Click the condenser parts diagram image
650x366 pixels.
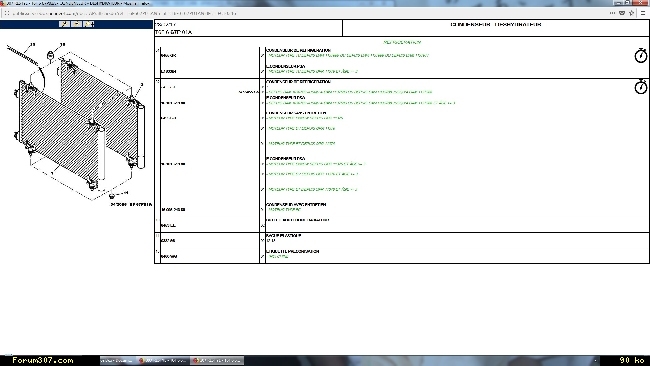point(78,121)
